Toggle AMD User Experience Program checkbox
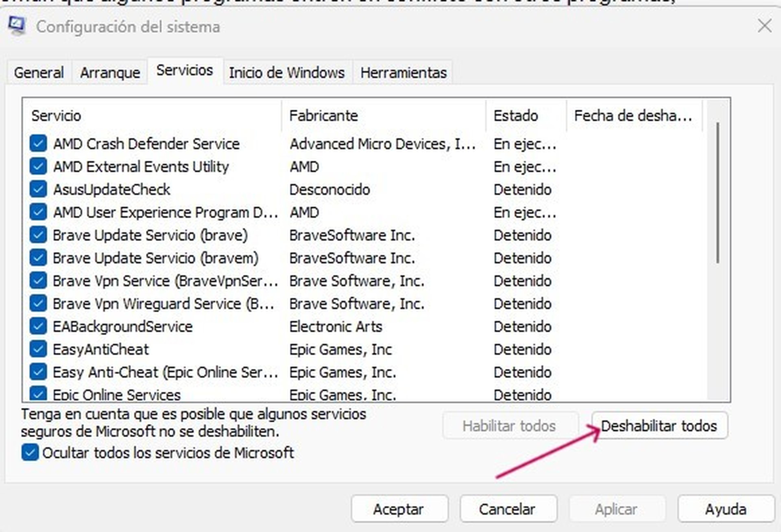781x532 pixels. click(x=38, y=212)
